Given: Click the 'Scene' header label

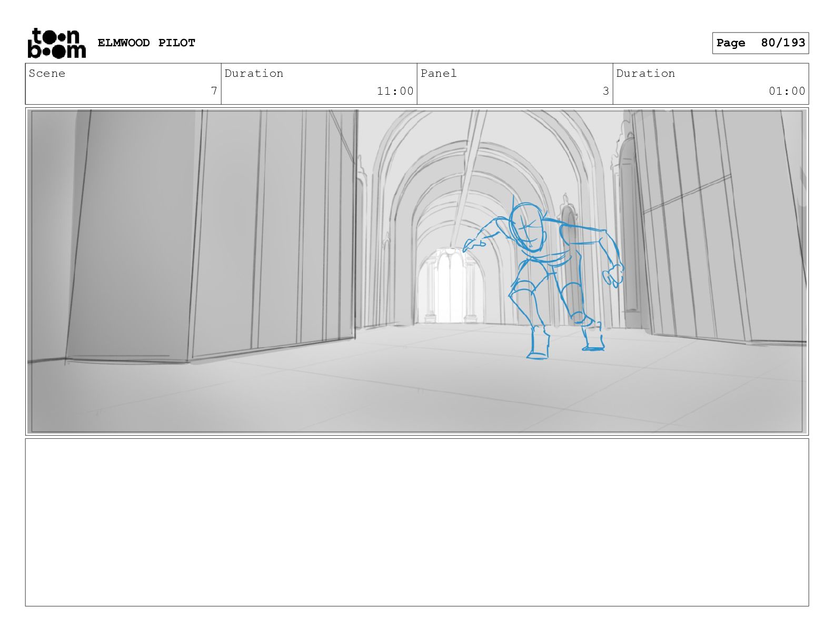Looking at the screenshot, I should (47, 73).
